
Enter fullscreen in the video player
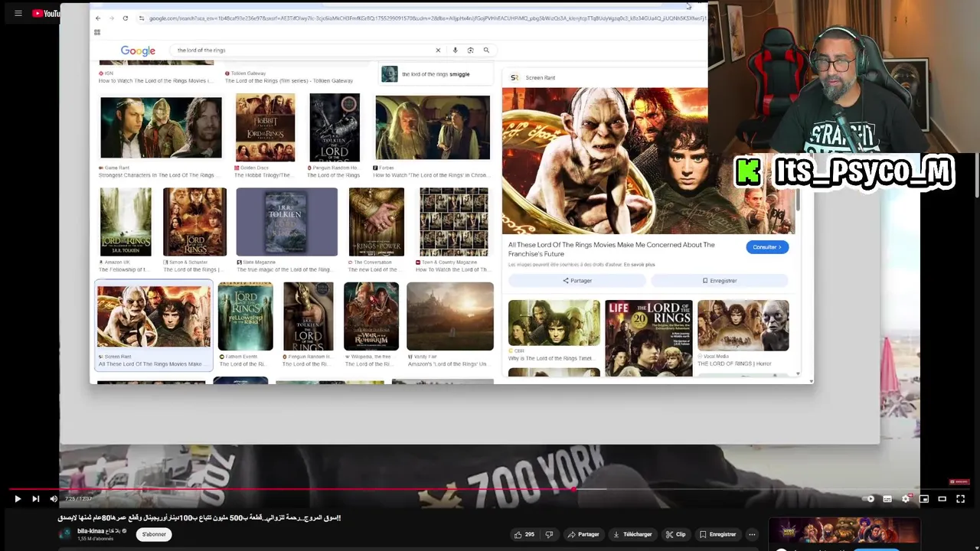point(961,499)
